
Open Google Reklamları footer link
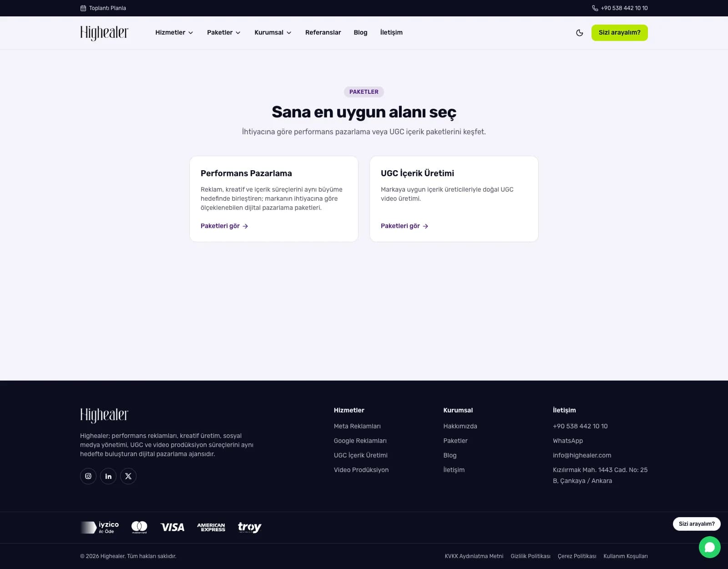point(360,441)
